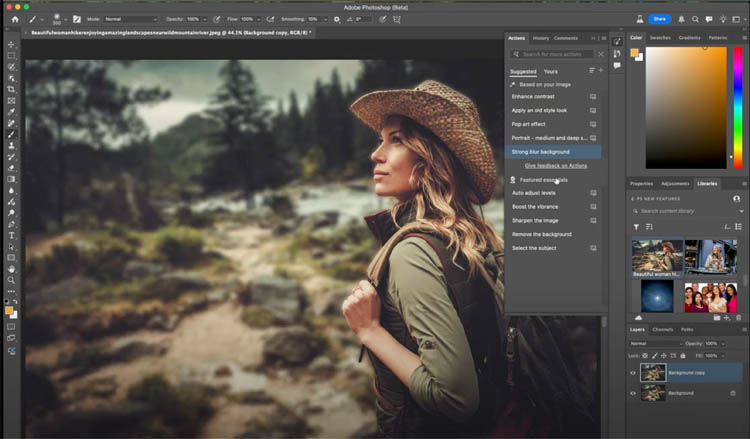Add new library element plus icon
Viewport: 750px width, 439px height.
tap(727, 318)
